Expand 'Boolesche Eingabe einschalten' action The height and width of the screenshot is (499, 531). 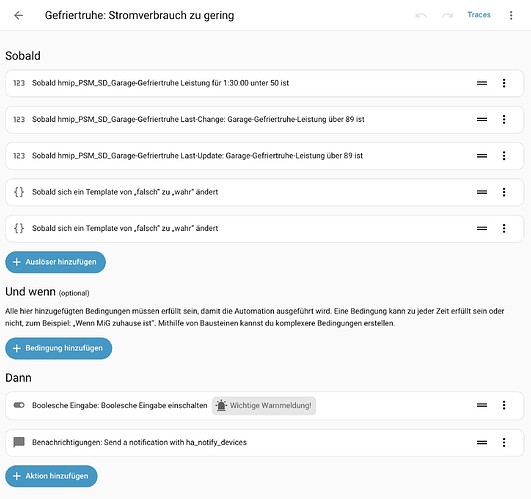264,406
